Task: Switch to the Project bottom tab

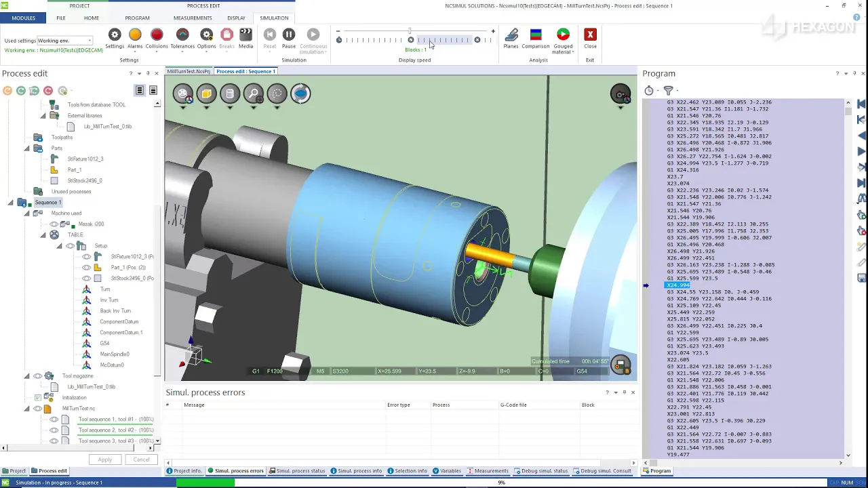Action: (x=14, y=471)
